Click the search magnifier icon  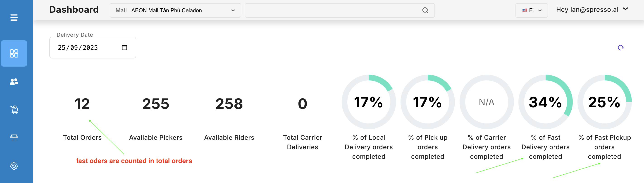coord(425,10)
